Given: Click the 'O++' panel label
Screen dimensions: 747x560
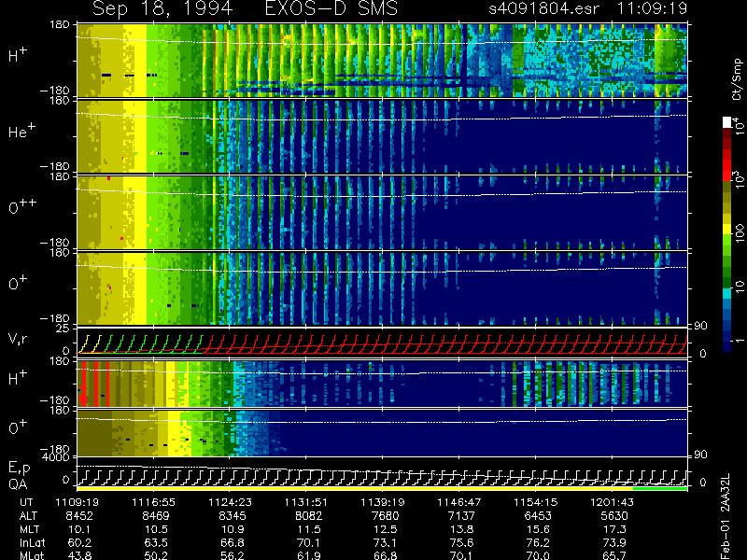Looking at the screenshot, I should point(22,207).
